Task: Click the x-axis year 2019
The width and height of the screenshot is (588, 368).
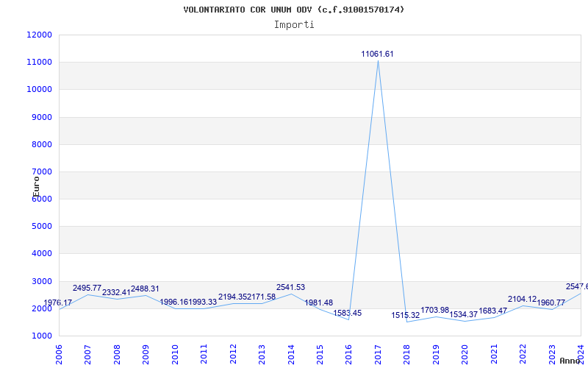Action: click(436, 355)
